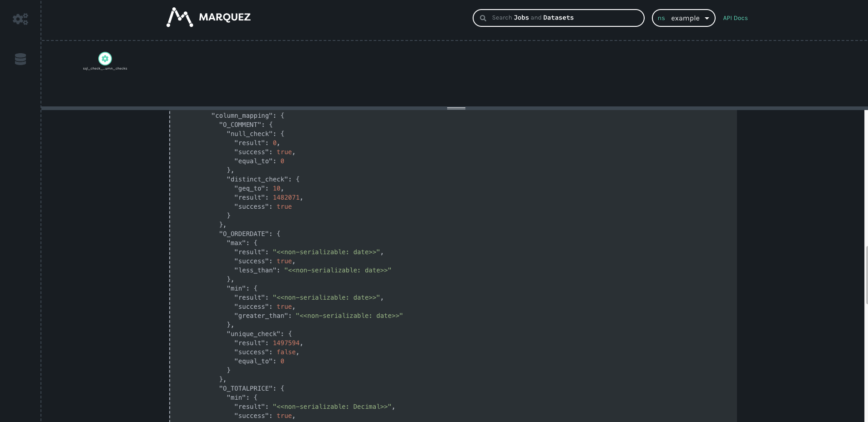Click the caret next to the example namespace
The width and height of the screenshot is (868, 422).
pos(707,19)
